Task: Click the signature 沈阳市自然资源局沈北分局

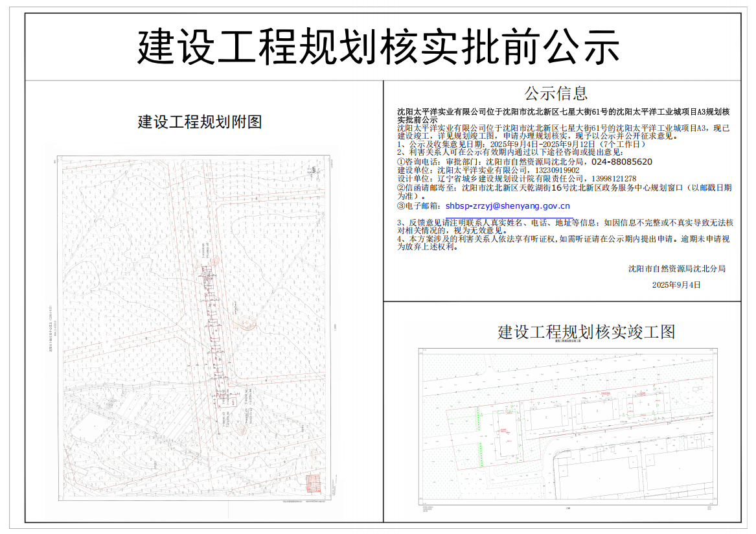Action: pyautogui.click(x=677, y=268)
